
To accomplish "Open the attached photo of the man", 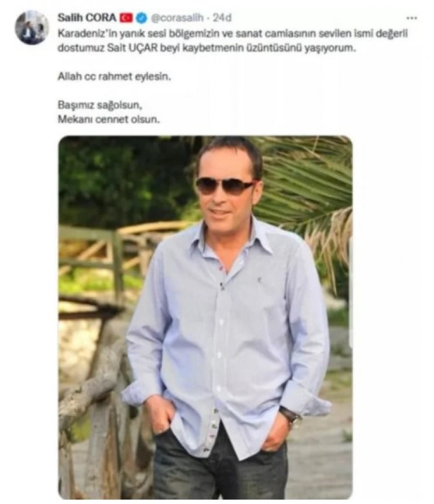I will pos(205,318).
